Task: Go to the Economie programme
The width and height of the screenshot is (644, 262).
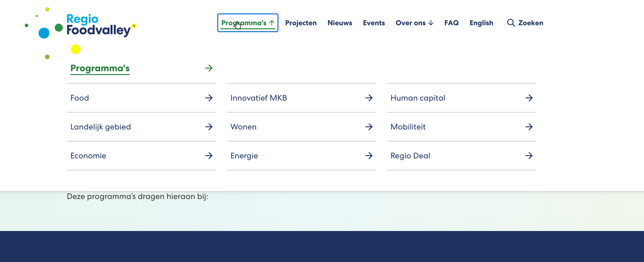Action: (x=88, y=156)
